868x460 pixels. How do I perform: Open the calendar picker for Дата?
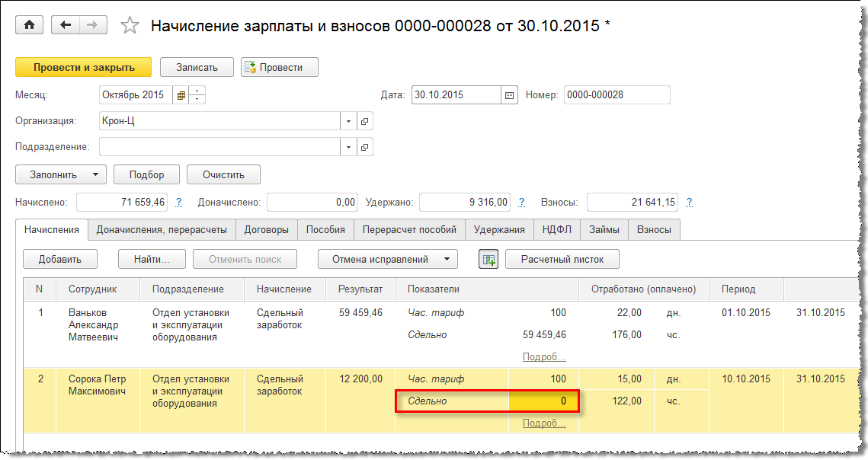tap(510, 96)
